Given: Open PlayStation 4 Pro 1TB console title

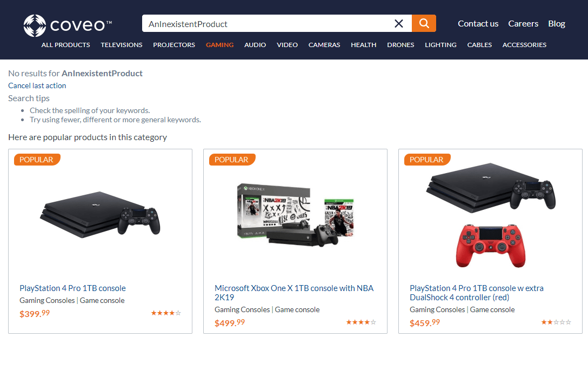Looking at the screenshot, I should pos(73,288).
